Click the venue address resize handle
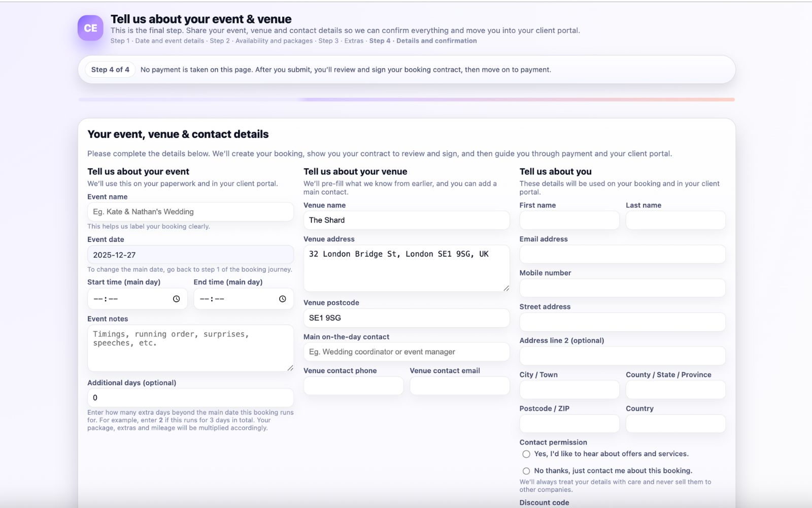 tap(506, 289)
